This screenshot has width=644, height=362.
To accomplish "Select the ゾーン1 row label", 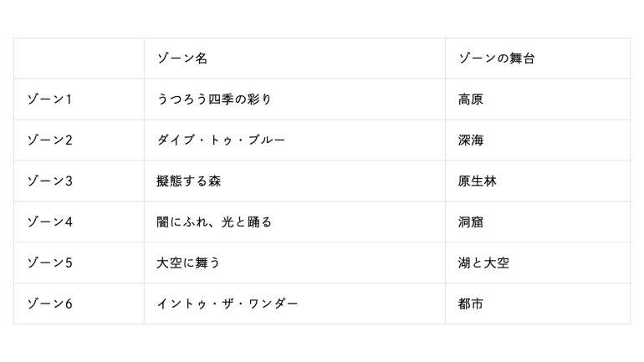I will tap(50, 99).
